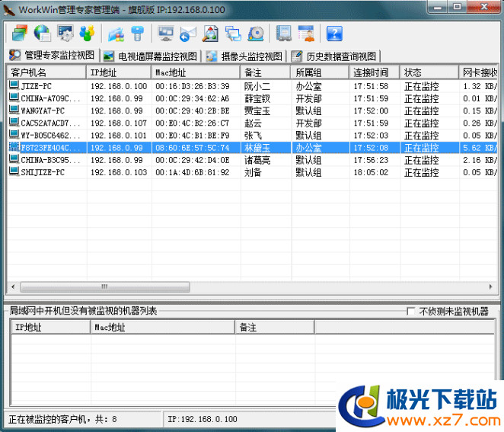This screenshot has width=504, height=432.
Task: Sort by IP地址 column header in top list
Action: [x=119, y=72]
